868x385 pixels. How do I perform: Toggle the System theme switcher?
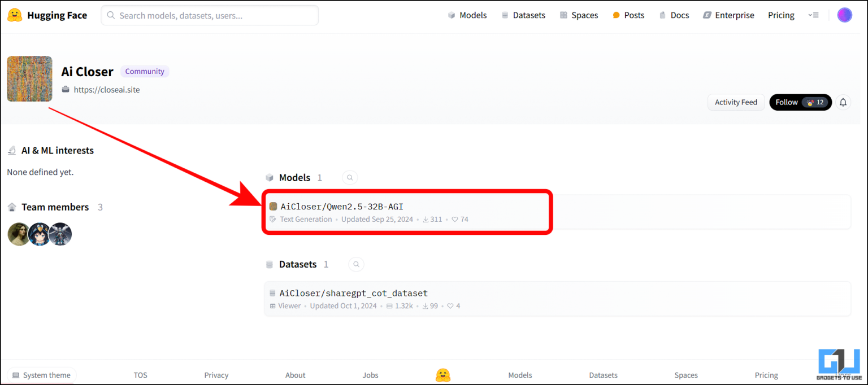41,375
